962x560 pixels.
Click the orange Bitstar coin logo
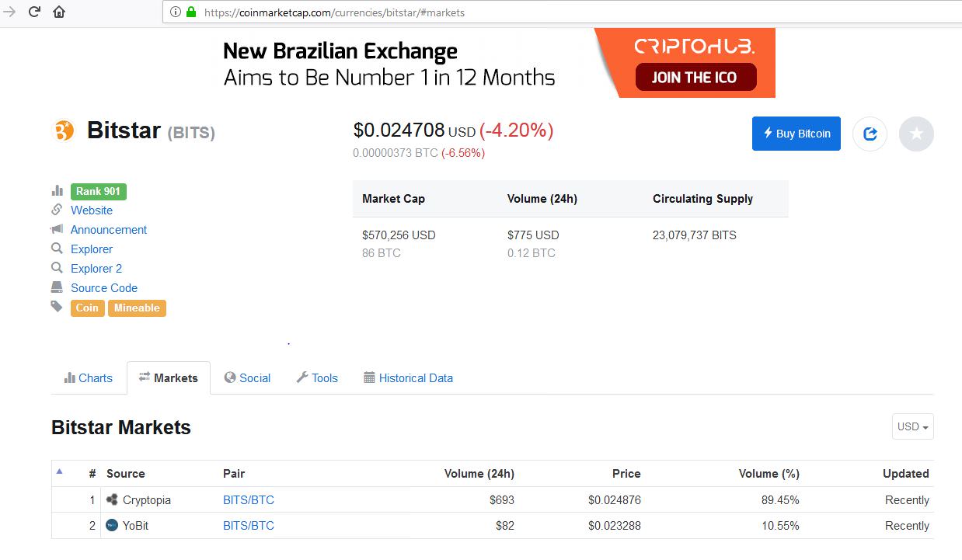64,130
